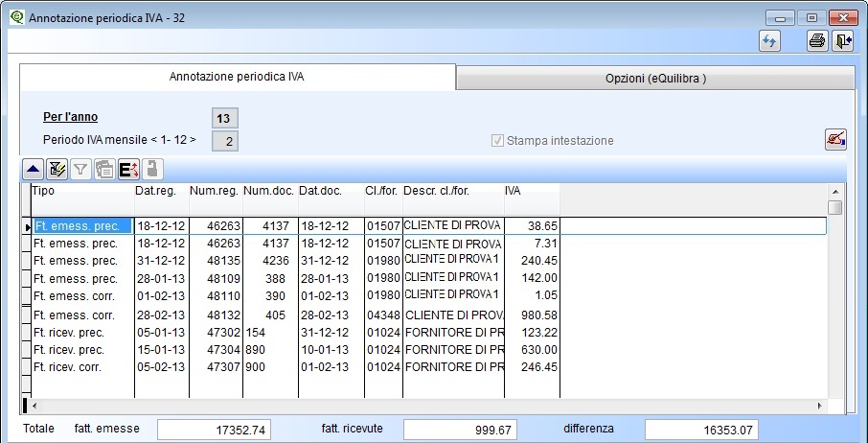Click the Num.doc. cell 900

pos(271,366)
